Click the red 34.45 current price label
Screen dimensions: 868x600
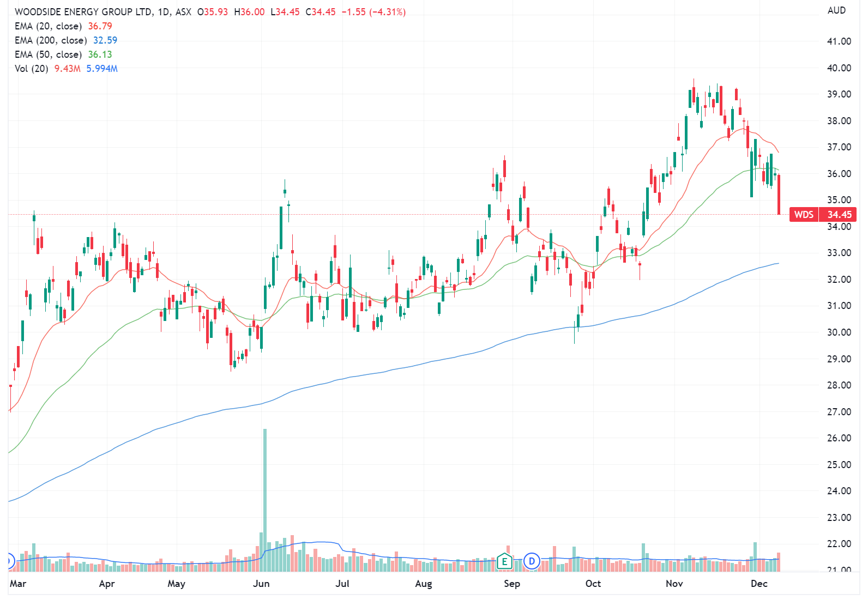pyautogui.click(x=839, y=215)
